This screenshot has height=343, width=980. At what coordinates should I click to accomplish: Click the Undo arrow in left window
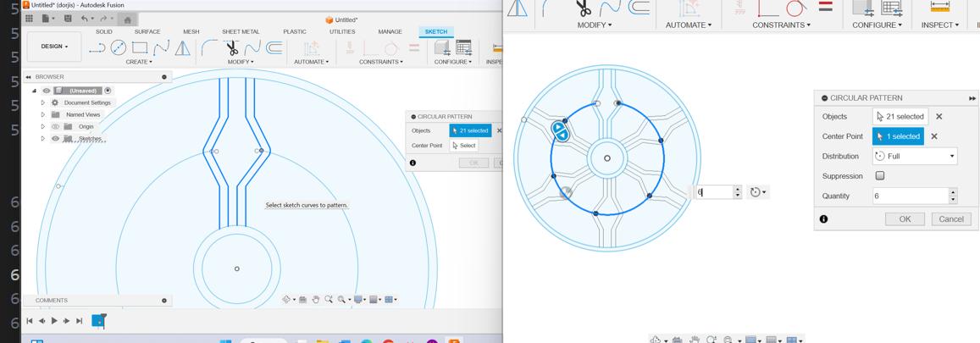[x=85, y=19]
